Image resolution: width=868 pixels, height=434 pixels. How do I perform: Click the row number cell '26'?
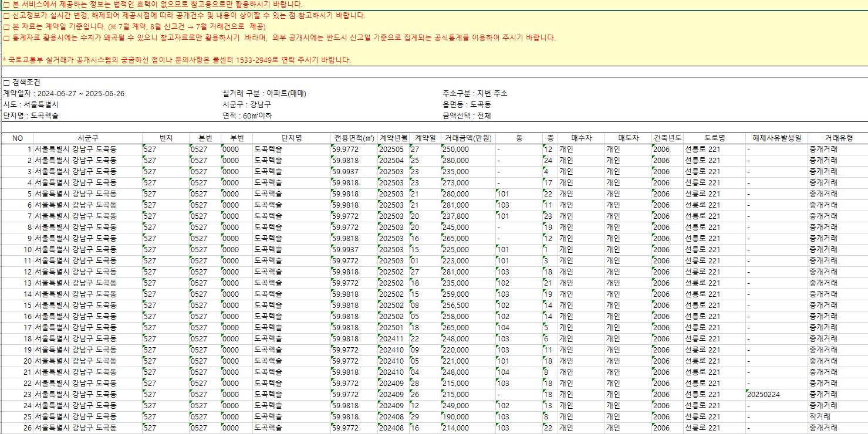pos(17,428)
